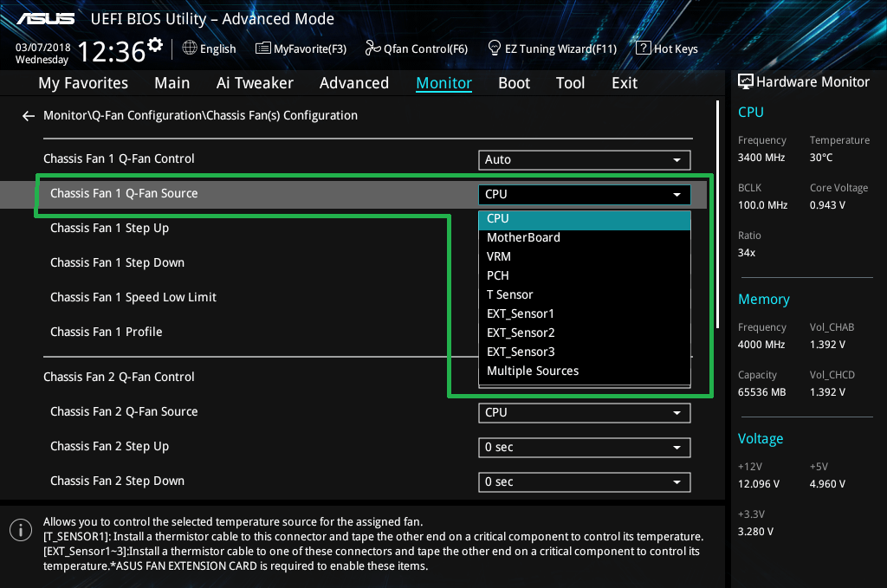Viewport: 887px width, 588px height.
Task: Click CPU frequency 3400 MHz value
Action: point(761,158)
